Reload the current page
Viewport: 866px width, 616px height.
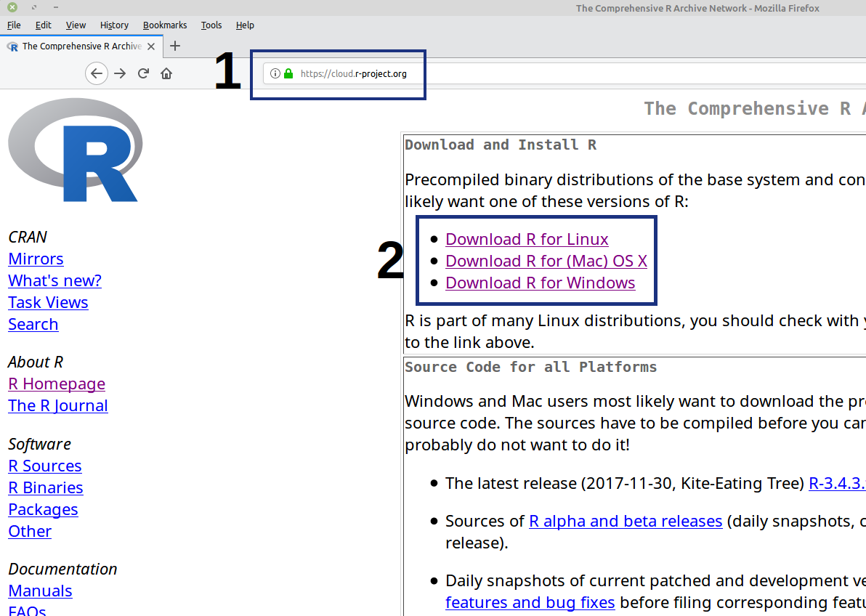coord(143,73)
